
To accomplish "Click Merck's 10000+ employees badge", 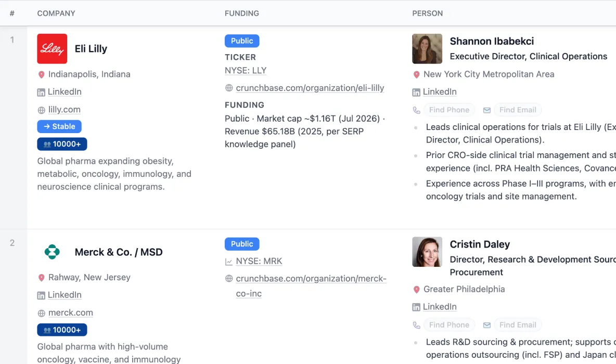I will click(x=62, y=330).
